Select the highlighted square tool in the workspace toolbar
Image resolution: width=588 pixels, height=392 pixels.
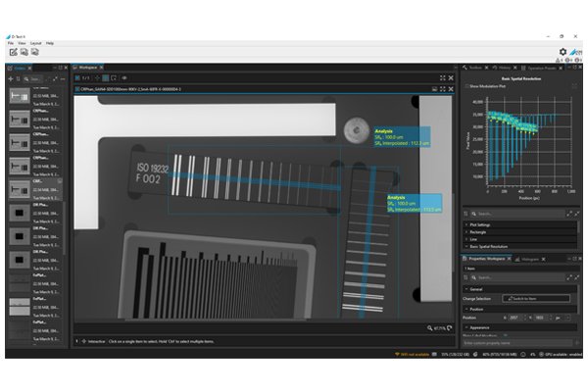pos(106,78)
